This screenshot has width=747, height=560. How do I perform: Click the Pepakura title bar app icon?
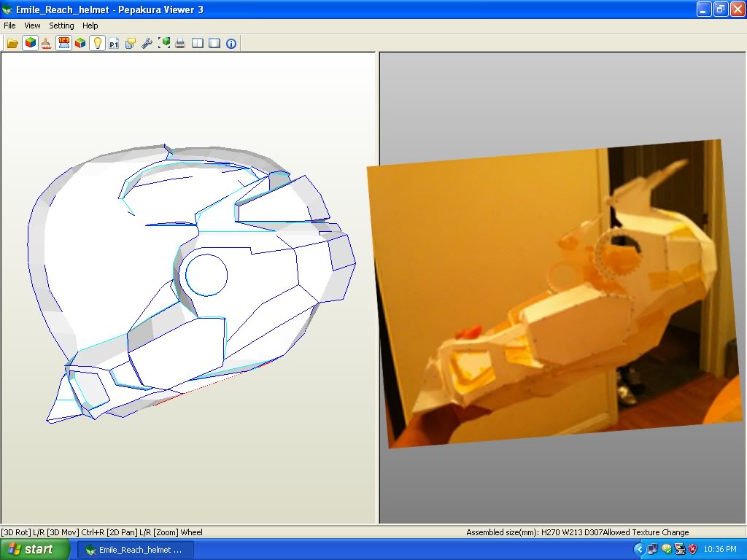tap(7, 9)
